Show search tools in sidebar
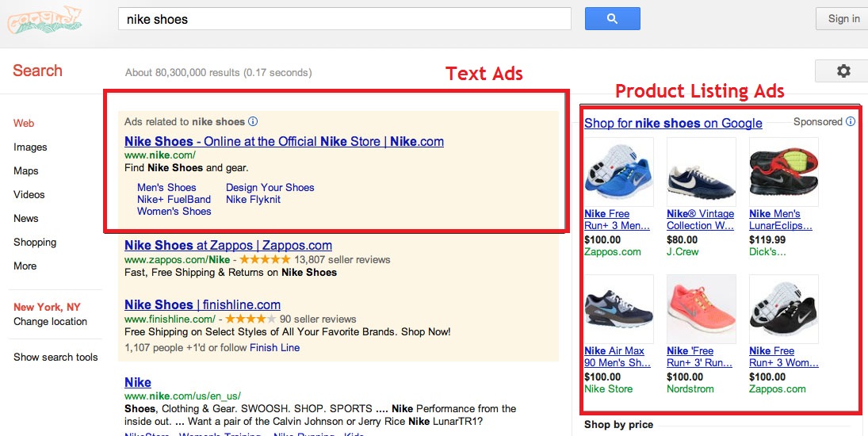 55,358
